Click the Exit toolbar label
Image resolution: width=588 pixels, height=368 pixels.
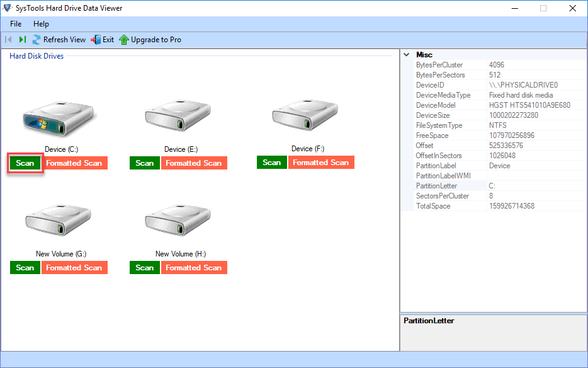pyautogui.click(x=108, y=40)
